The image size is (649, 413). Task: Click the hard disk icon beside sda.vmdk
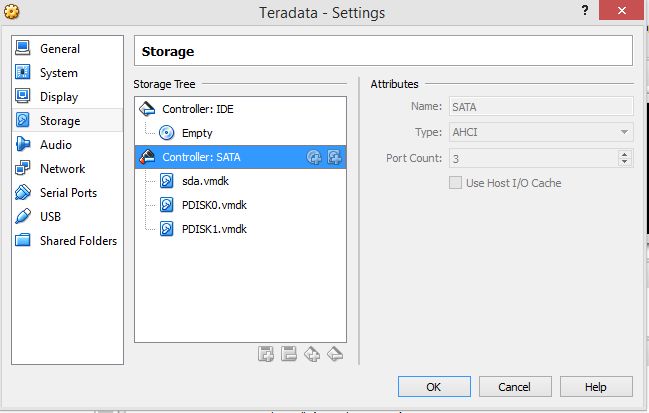[166, 181]
